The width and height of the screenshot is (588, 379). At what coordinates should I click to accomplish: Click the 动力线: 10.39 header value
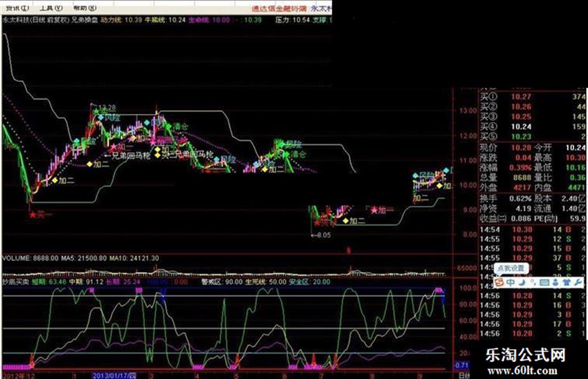[121, 20]
